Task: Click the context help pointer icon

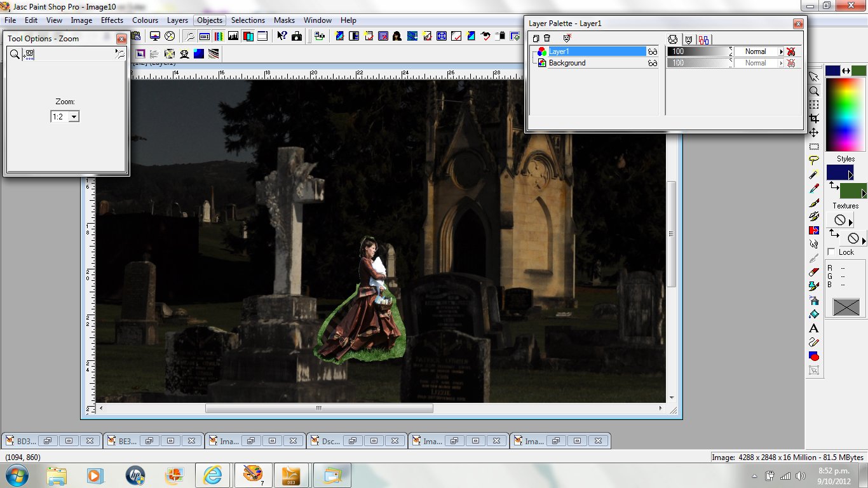Action: pyautogui.click(x=282, y=36)
